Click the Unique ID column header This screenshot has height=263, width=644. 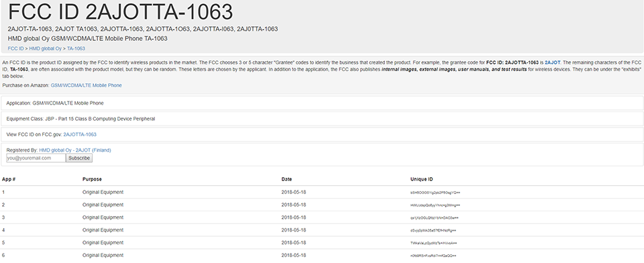coord(421,179)
